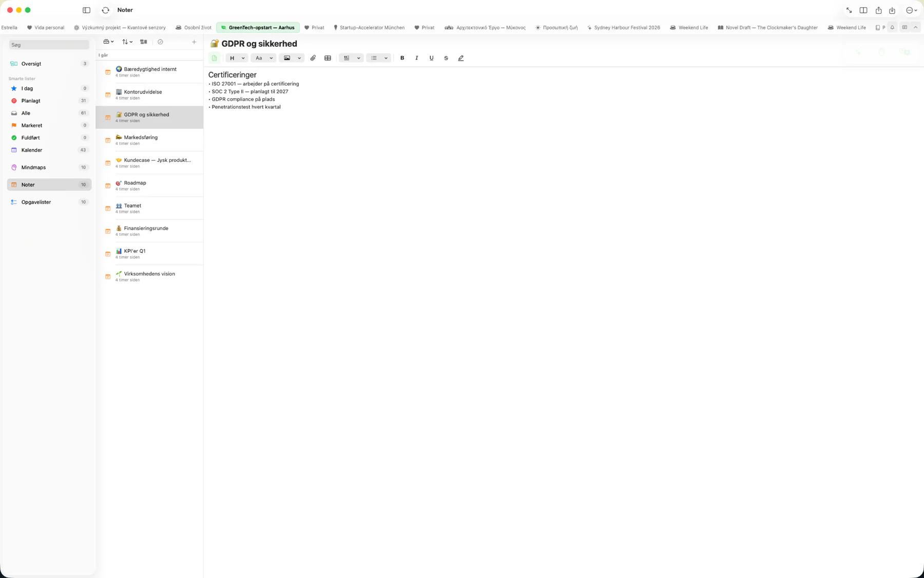This screenshot has height=578, width=924.
Task: Click the line ISO 27001 — arbejder på certificering
Action: (255, 84)
